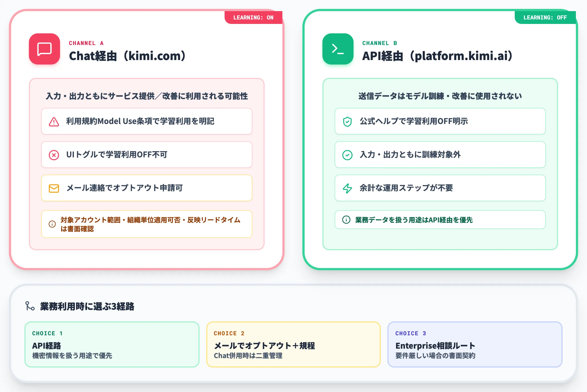Click the CHOICE 1 label
The image size is (587, 392).
click(48, 333)
